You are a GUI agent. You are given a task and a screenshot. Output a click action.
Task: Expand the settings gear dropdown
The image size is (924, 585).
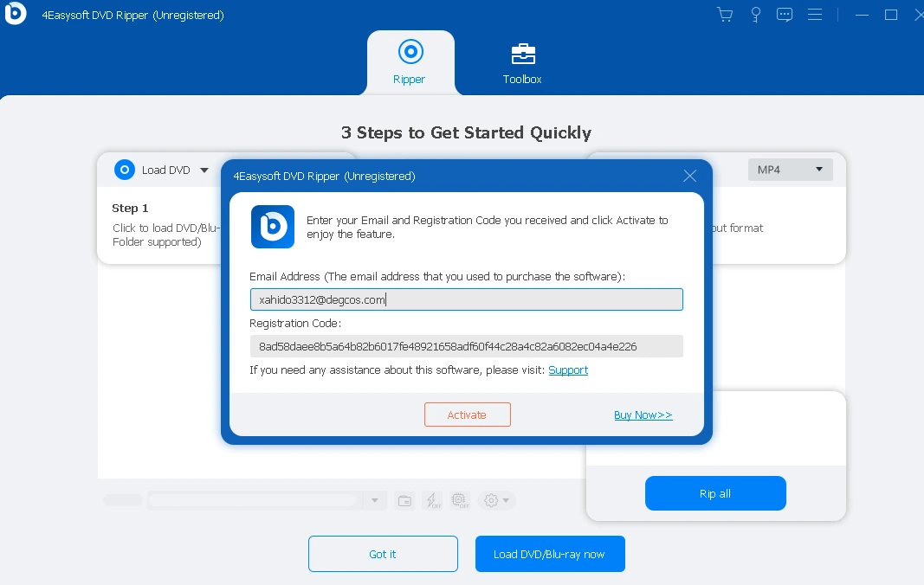(499, 500)
